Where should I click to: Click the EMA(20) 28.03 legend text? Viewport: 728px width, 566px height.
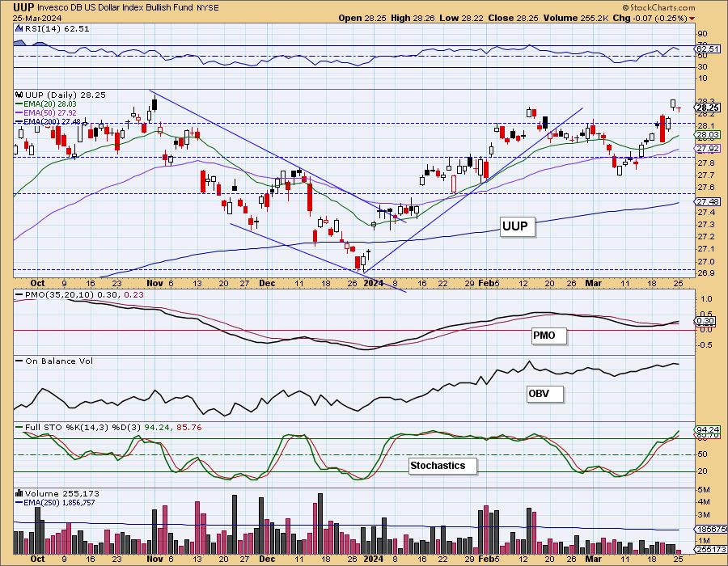pos(50,104)
